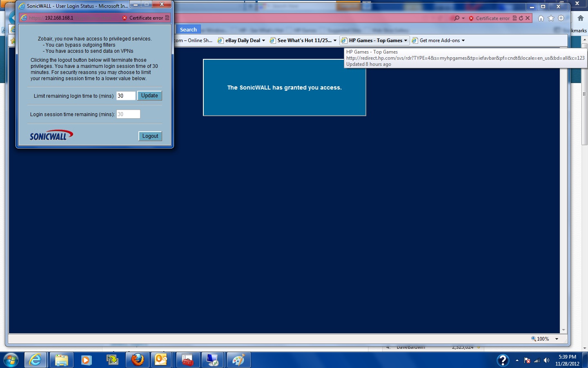Click the search magnifier in main address bar
Screen dimensions: 588x368
[457, 18]
